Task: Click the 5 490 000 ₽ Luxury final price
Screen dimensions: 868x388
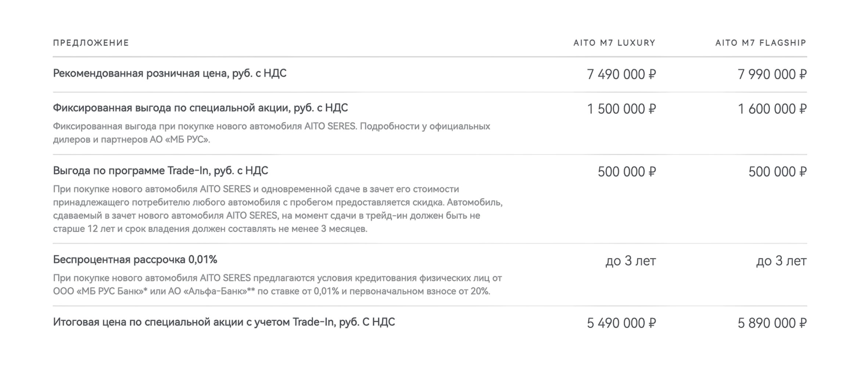Action: [621, 323]
